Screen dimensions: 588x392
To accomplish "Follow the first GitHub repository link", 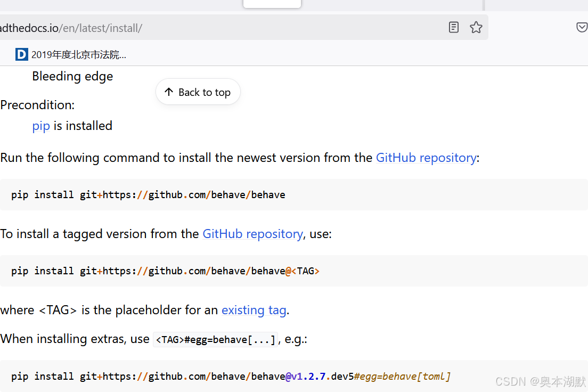I will (x=426, y=158).
